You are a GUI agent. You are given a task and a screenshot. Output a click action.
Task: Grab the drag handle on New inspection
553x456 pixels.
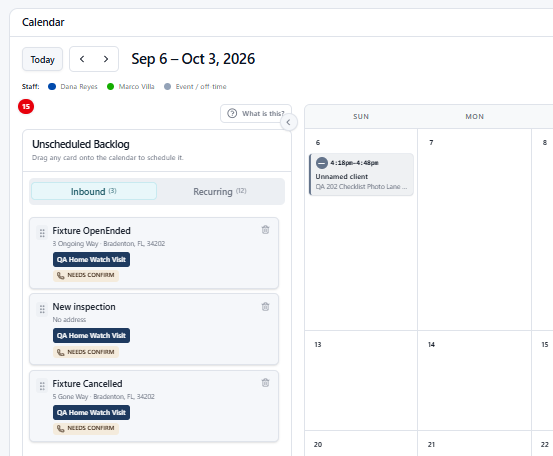(x=42, y=309)
